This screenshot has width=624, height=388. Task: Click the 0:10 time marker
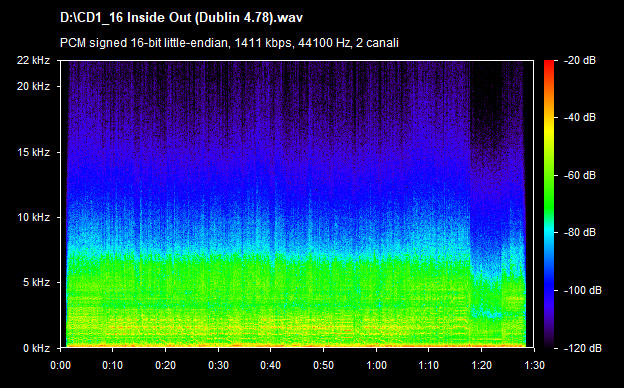[x=113, y=365]
